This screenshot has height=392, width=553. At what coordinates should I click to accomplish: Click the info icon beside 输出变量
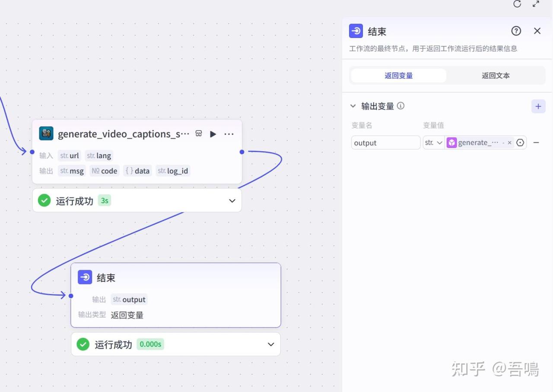click(401, 106)
